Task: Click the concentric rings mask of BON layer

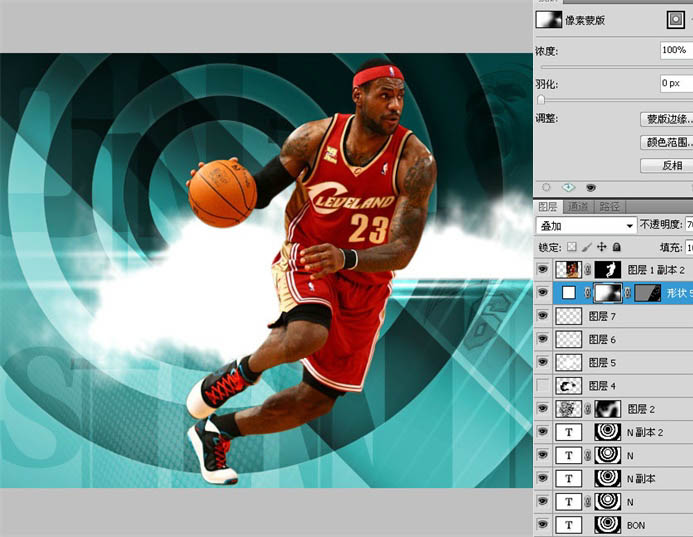Action: click(x=608, y=525)
